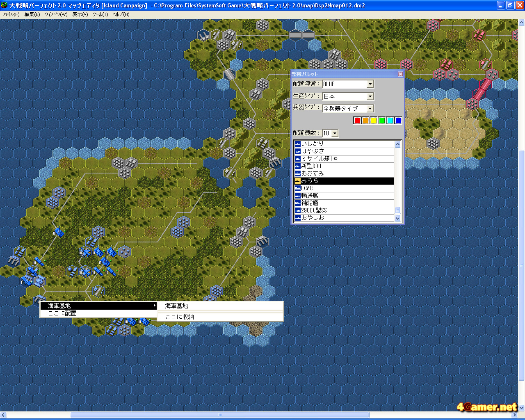Click the hovercraft icon beside LCAC
The height and width of the screenshot is (420, 525).
[298, 188]
